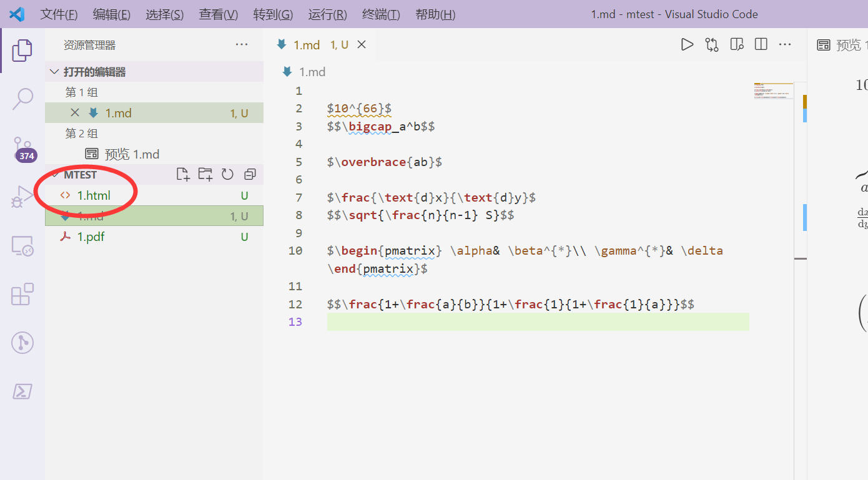Collapse all folders in explorer
Viewport: 868px width, 480px height.
pos(250,175)
